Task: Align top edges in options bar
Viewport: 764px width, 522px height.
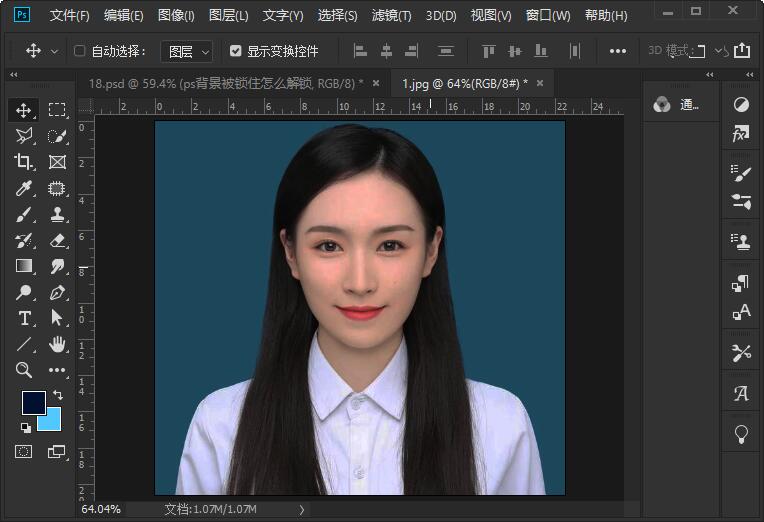Action: point(488,51)
